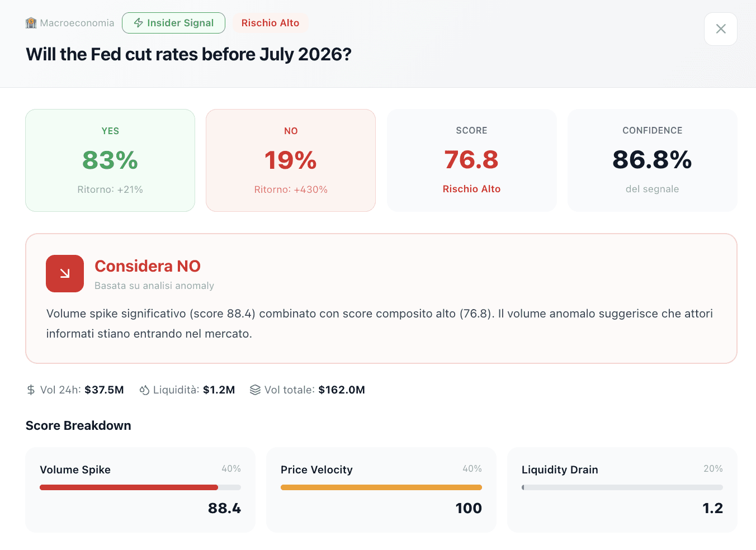The image size is (756, 550).
Task: Expand the Volume Spike breakdown card
Action: 140,490
